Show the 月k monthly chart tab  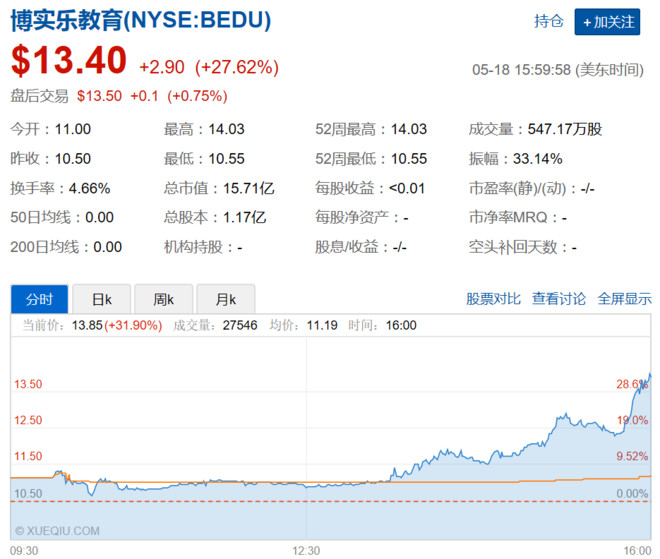tap(225, 299)
